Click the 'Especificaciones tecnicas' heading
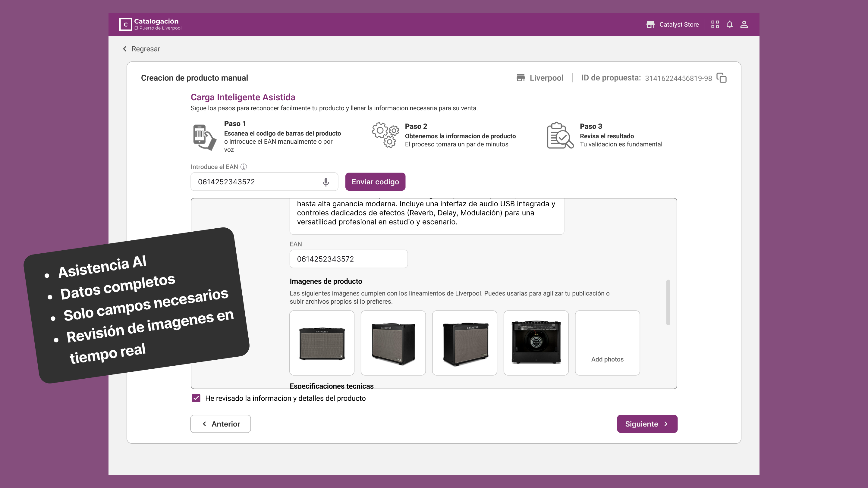This screenshot has width=868, height=488. coord(332,386)
